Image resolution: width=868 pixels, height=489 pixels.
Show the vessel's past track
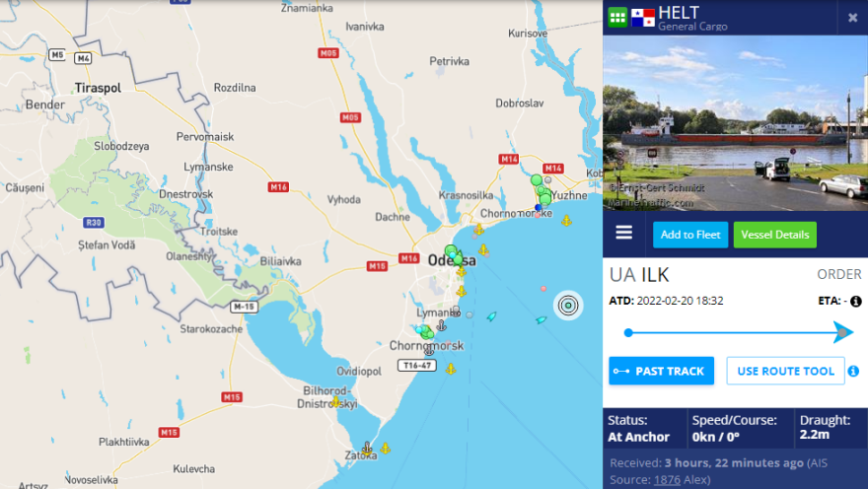pos(662,371)
